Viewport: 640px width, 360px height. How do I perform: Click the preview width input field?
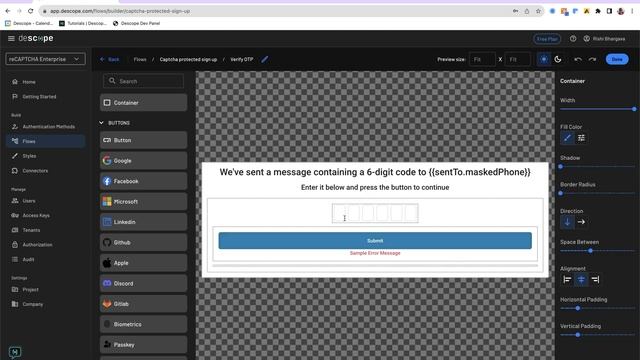click(482, 60)
